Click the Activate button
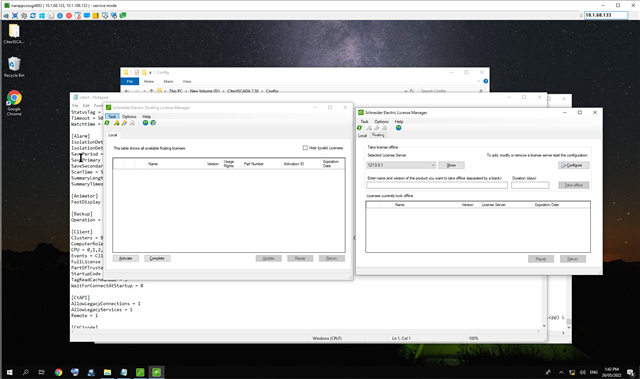Viewport: 640px width, 379px height. coord(126,258)
